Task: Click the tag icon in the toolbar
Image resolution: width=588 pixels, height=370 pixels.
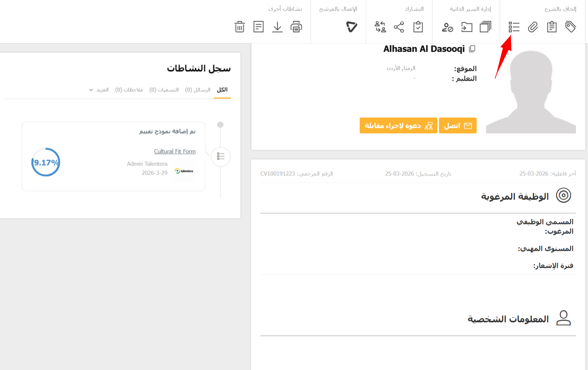Action: click(570, 27)
